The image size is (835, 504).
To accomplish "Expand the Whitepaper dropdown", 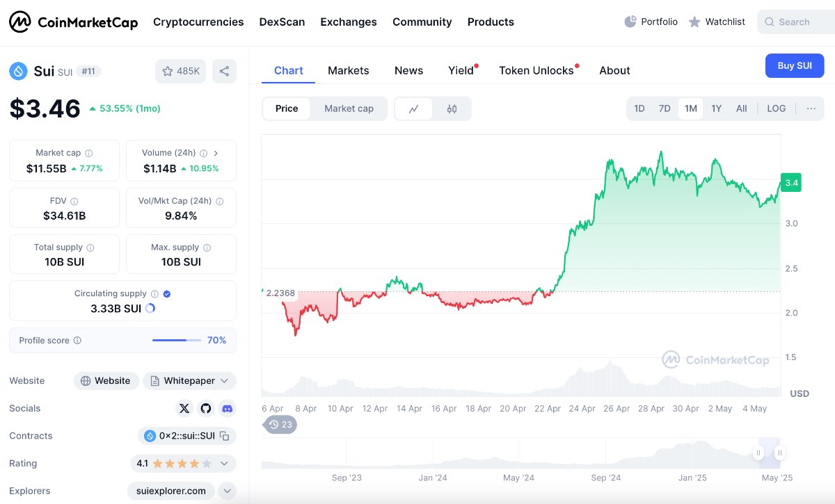I will pos(189,381).
